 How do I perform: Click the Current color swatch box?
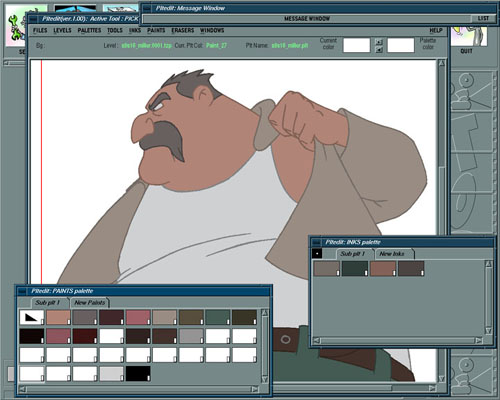356,45
